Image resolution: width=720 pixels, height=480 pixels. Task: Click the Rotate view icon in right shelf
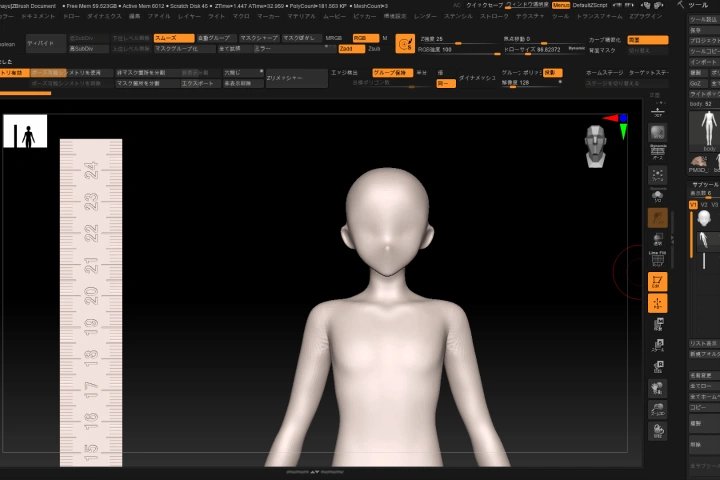[x=658, y=367]
